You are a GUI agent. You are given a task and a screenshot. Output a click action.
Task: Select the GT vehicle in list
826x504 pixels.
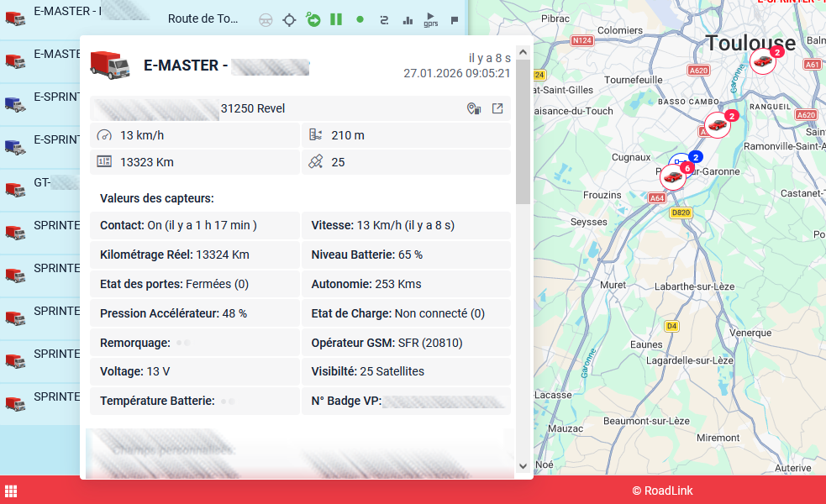(x=40, y=183)
